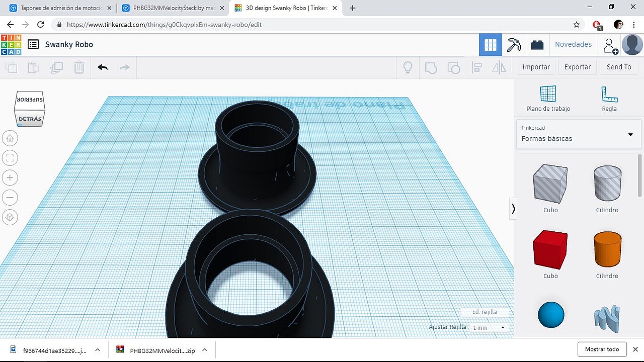The width and height of the screenshot is (644, 362).
Task: Go back in browser history
Action: pos(10,24)
